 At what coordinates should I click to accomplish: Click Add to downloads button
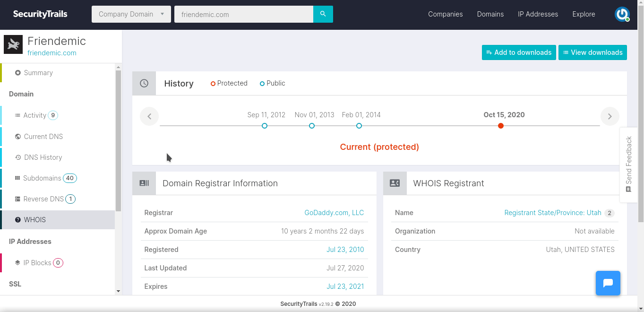[x=519, y=52]
